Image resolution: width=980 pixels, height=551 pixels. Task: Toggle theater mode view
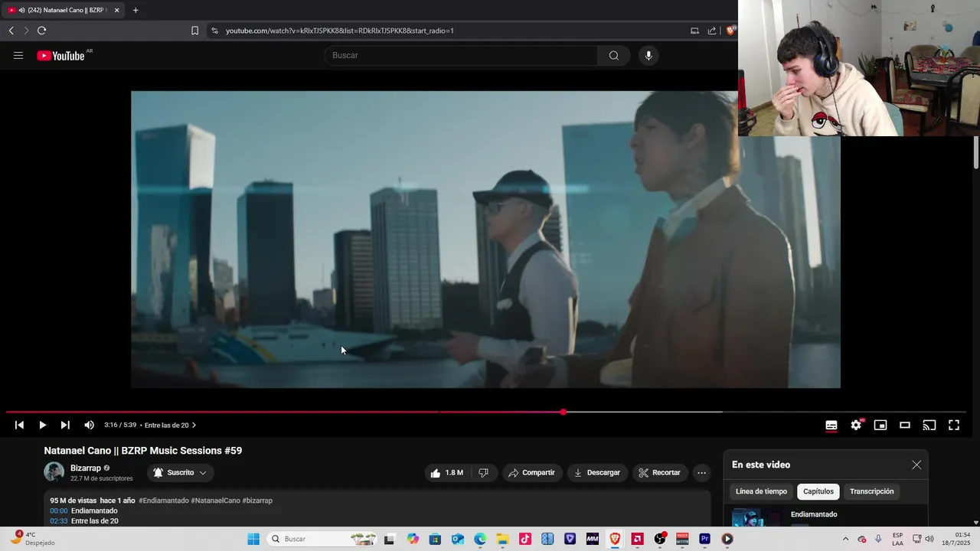click(x=905, y=425)
